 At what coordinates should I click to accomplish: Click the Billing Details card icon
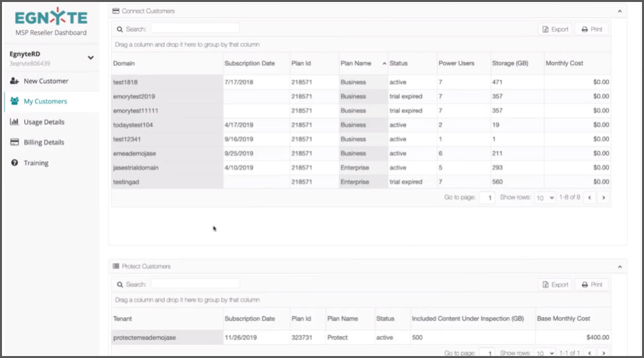[15, 143]
